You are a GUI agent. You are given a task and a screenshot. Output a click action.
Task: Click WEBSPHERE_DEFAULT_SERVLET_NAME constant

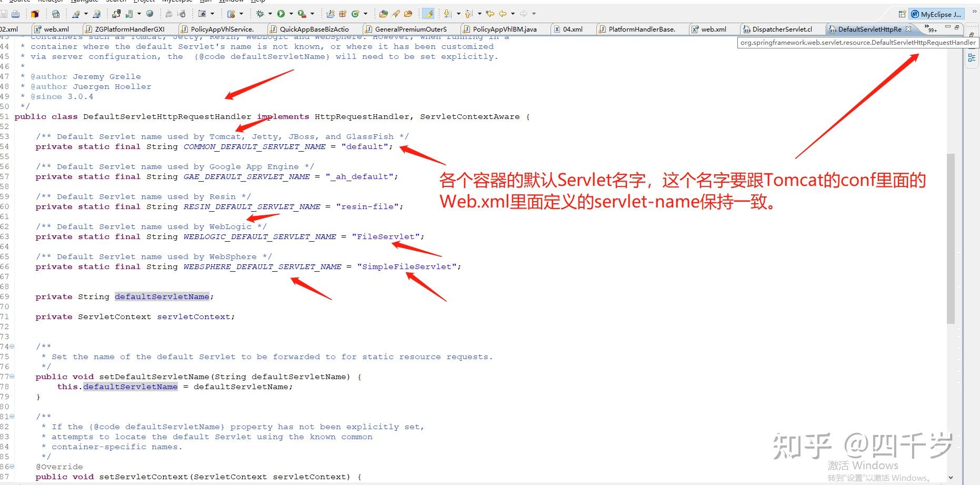[x=262, y=267]
